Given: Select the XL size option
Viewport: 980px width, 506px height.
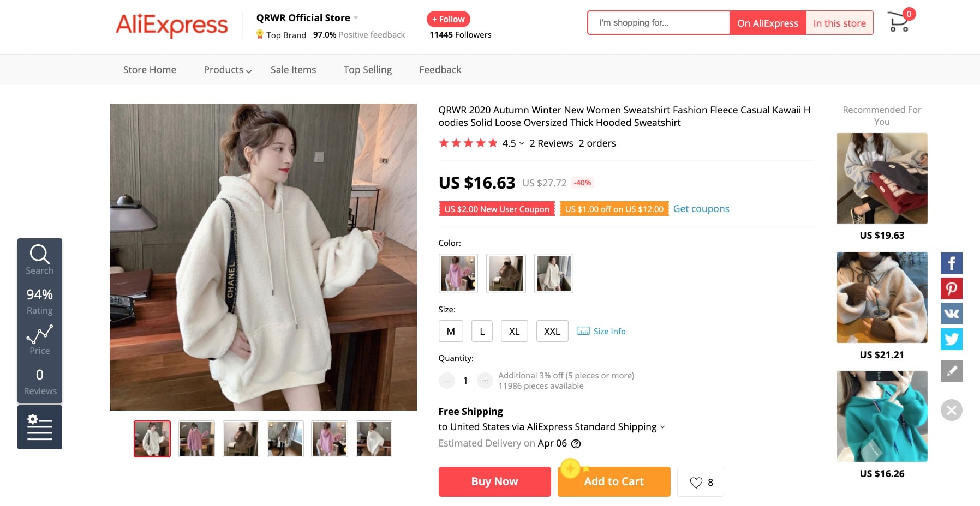Looking at the screenshot, I should (513, 331).
